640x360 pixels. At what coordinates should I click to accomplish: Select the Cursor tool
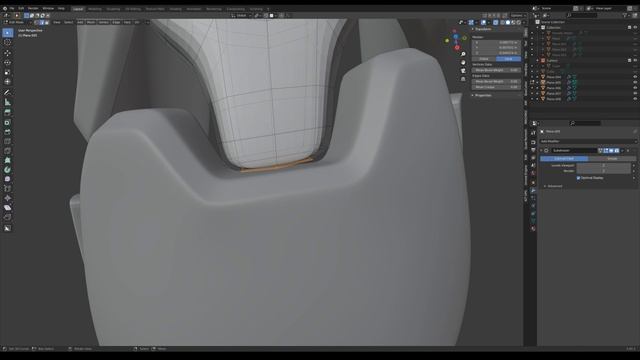click(7, 42)
